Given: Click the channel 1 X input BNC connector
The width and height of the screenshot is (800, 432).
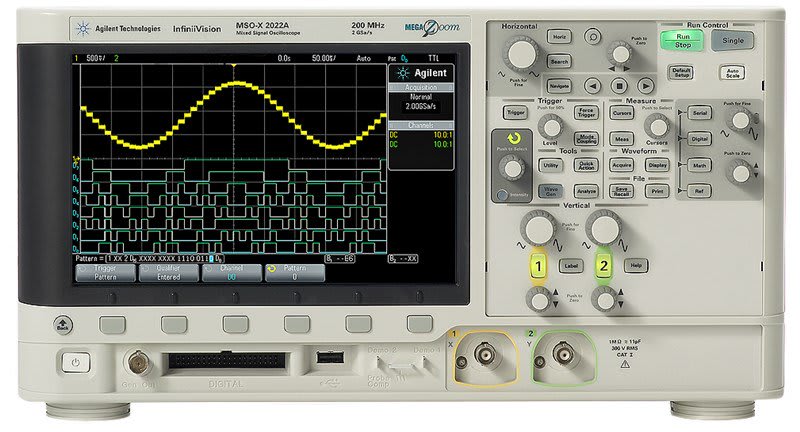Looking at the screenshot, I should (x=484, y=354).
